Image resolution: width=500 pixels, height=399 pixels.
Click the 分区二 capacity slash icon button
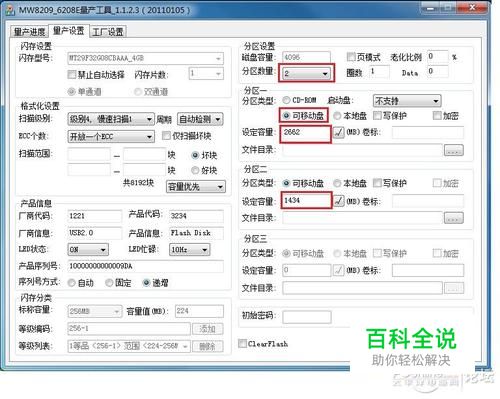pyautogui.click(x=339, y=201)
